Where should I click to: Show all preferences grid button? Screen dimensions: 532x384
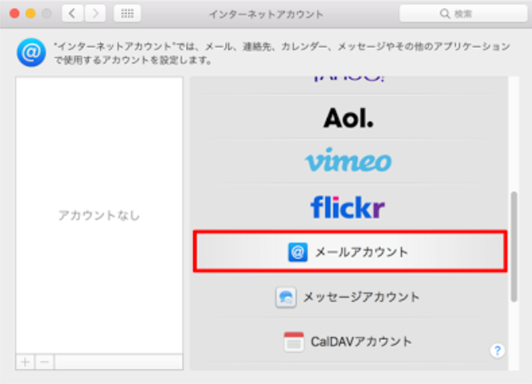127,14
